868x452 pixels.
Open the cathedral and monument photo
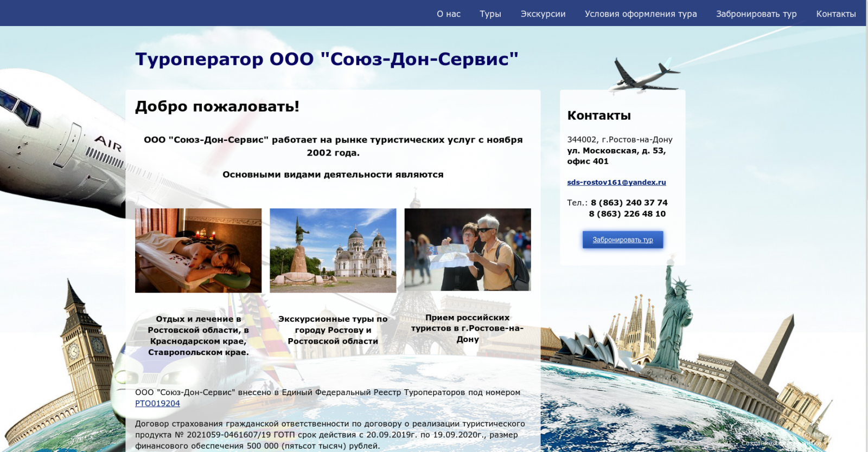tap(333, 250)
